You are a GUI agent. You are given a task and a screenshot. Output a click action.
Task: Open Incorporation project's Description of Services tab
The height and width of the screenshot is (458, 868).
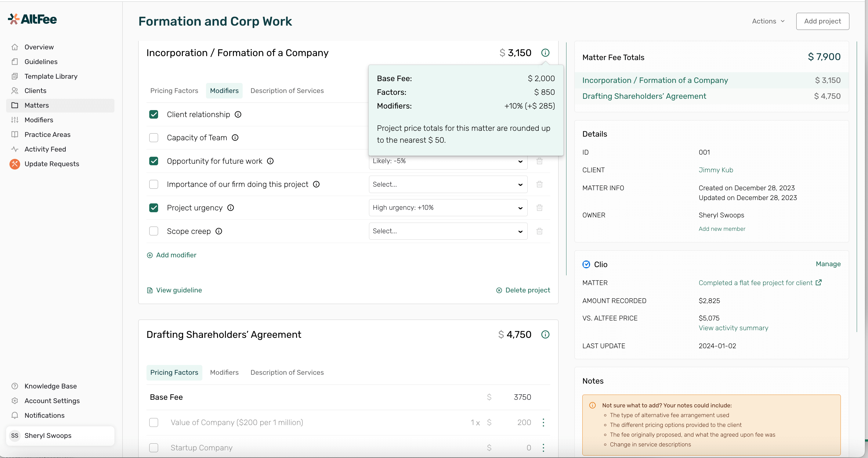(287, 91)
